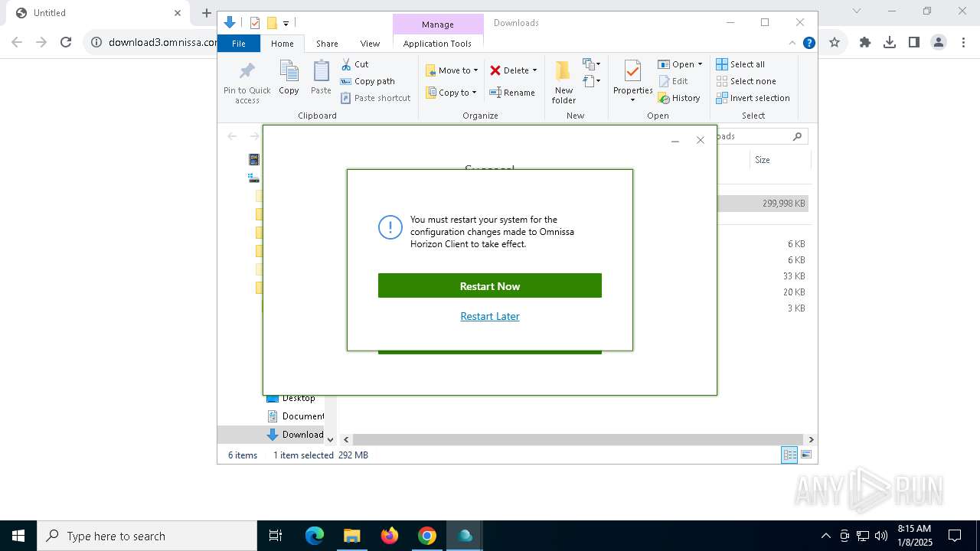Click Paste shortcut in ribbon
The height and width of the screenshot is (551, 980).
click(375, 98)
